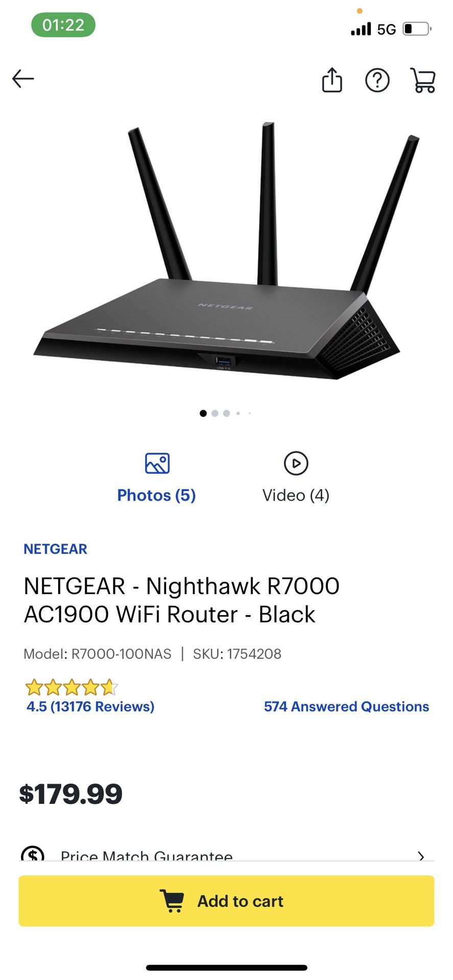Tap the Video play icon

pos(296,463)
